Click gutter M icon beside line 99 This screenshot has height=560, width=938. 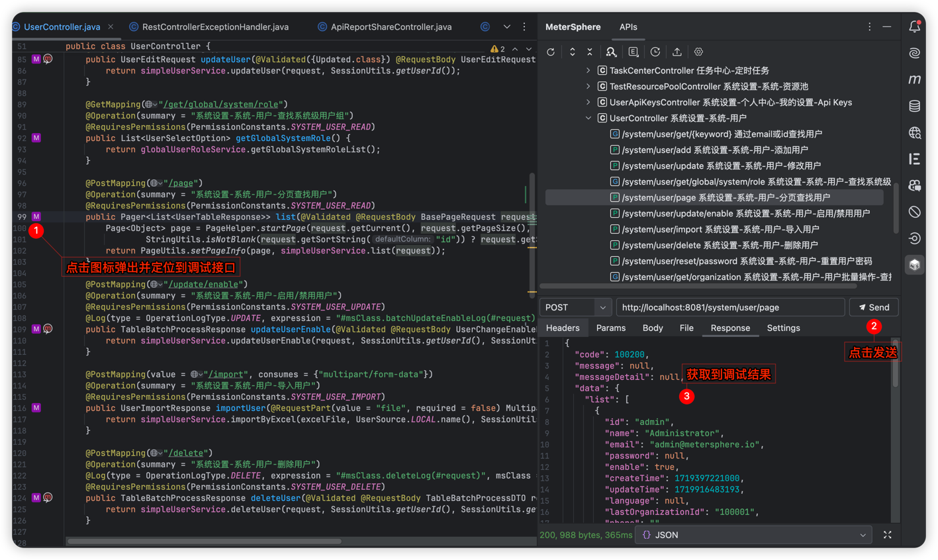(36, 216)
